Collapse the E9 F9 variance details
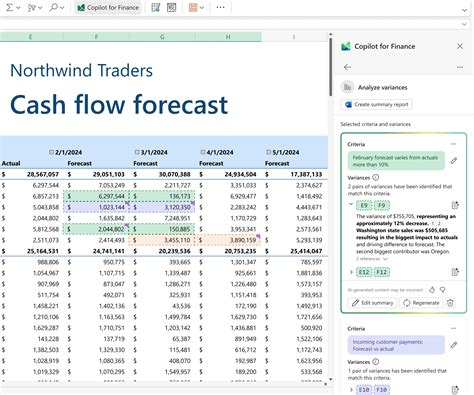This screenshot has width=474, height=395. [351, 204]
